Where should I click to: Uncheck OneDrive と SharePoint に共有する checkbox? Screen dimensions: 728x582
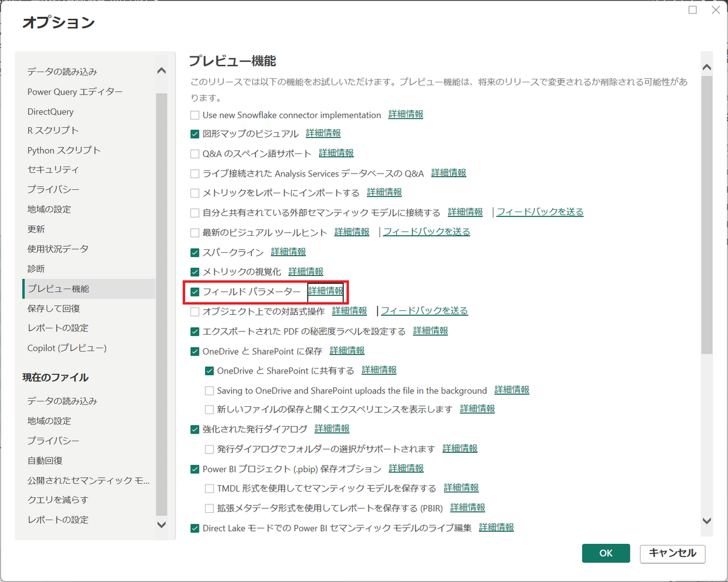[209, 370]
